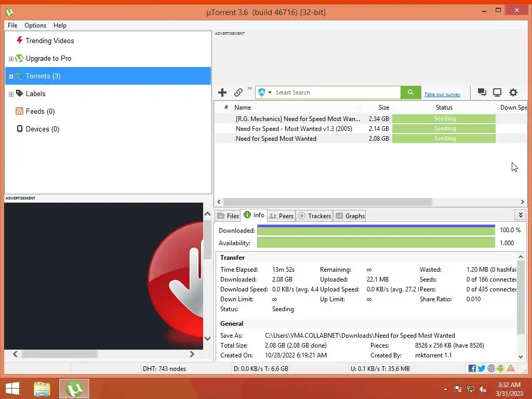Open Preferences gear icon
Viewport: 532px width, 399px height.
click(513, 92)
